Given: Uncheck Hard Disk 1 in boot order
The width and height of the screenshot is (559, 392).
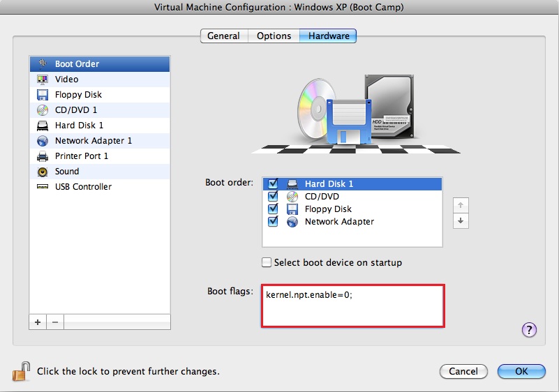Looking at the screenshot, I should pos(273,183).
